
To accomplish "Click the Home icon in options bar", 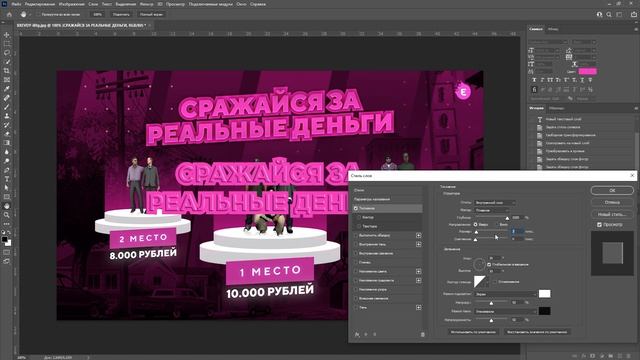I will point(9,14).
